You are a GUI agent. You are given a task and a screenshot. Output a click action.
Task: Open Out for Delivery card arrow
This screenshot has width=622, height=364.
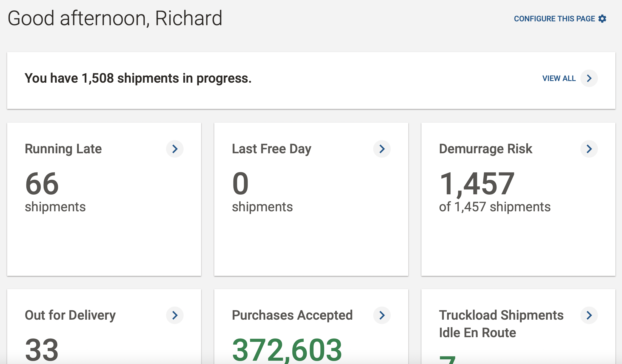[x=175, y=315]
